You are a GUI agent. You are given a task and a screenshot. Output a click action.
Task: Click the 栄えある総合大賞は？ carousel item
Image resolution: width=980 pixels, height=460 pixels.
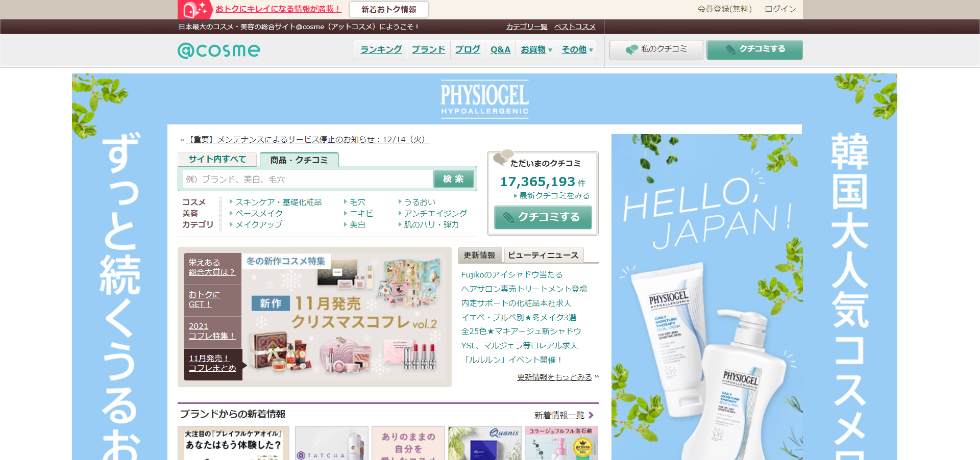(212, 268)
